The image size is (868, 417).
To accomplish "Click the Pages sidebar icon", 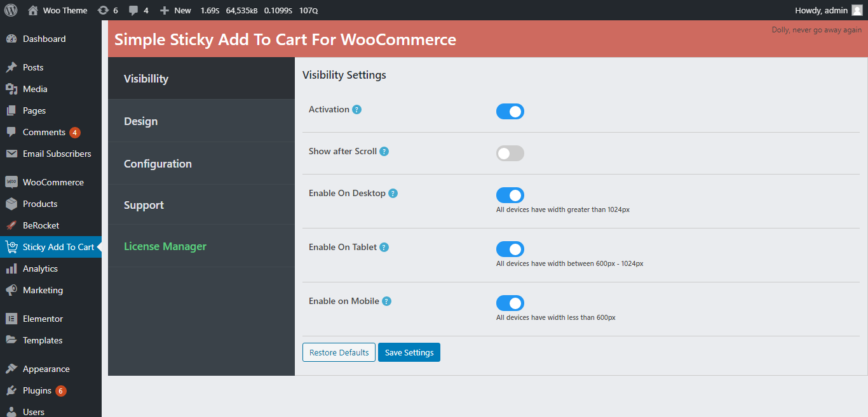I will 11,110.
